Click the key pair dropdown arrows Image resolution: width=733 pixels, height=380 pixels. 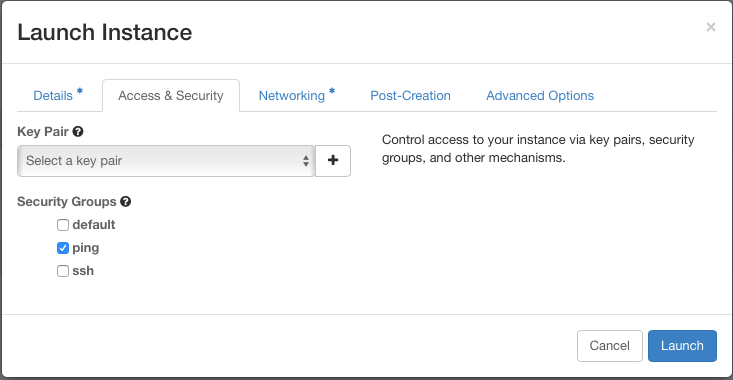point(306,161)
